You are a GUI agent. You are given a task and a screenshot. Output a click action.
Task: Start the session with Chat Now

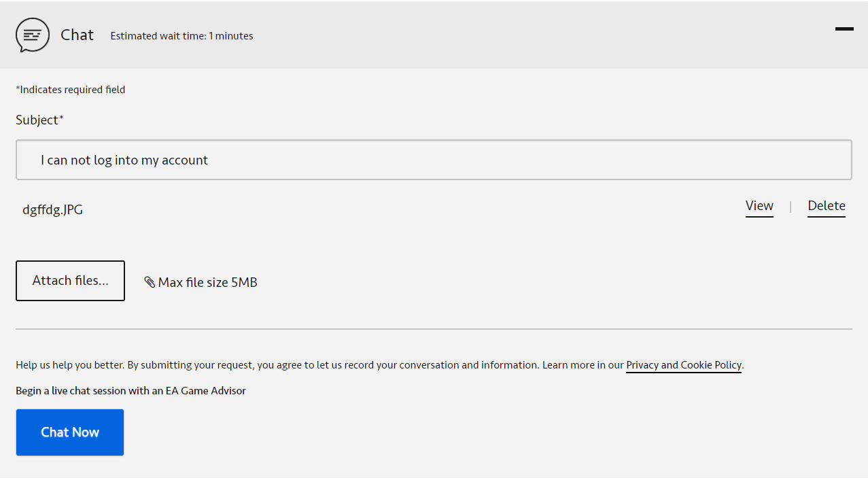click(x=70, y=432)
